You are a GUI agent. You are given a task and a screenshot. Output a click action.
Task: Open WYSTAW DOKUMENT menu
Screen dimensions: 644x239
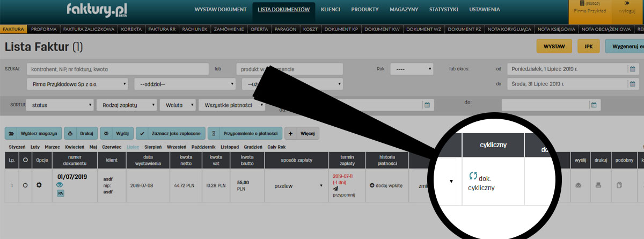[221, 10]
